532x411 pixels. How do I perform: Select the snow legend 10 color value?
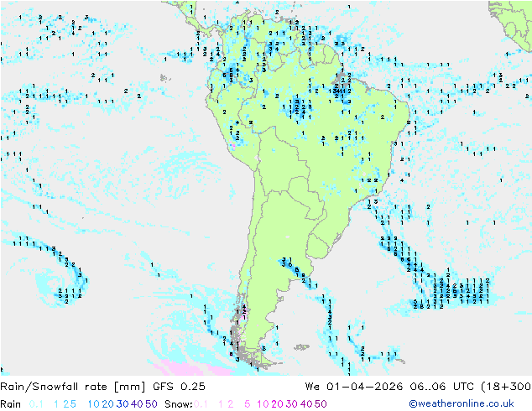263,404
